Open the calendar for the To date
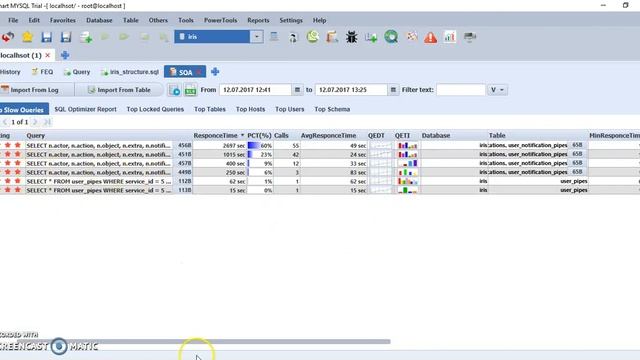640x360 pixels. [x=393, y=90]
